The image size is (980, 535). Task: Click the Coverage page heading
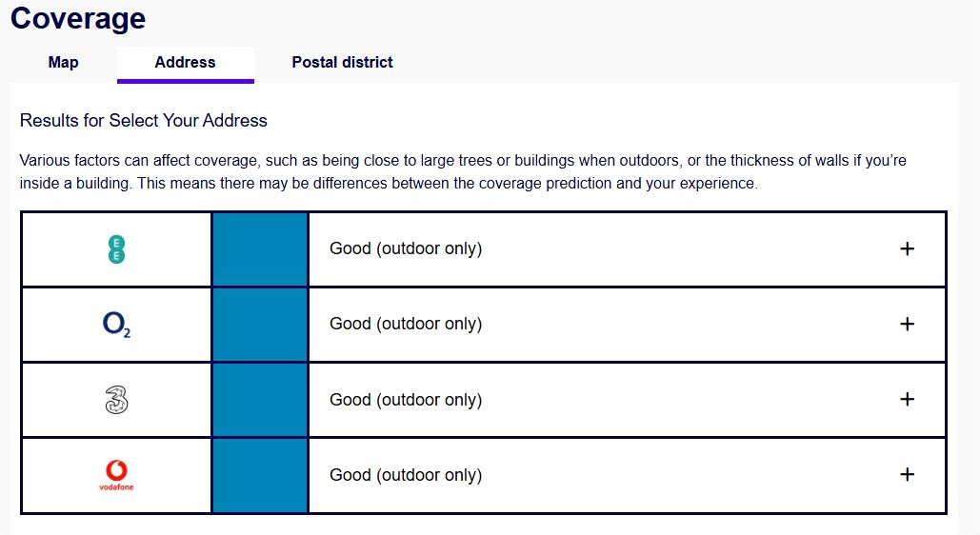click(x=78, y=18)
